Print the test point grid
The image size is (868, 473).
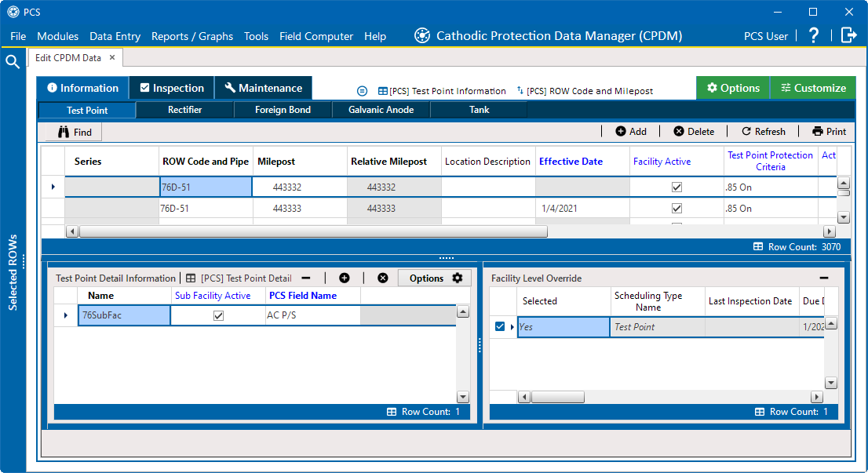[x=829, y=132]
